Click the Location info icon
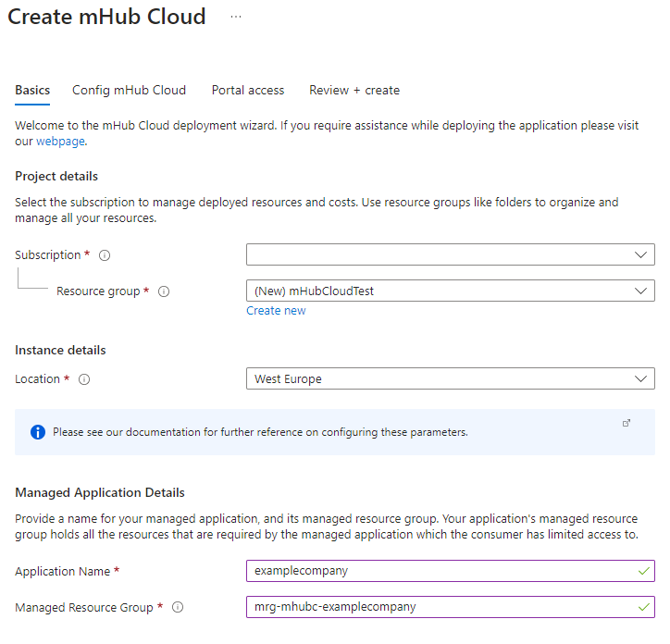 84,379
